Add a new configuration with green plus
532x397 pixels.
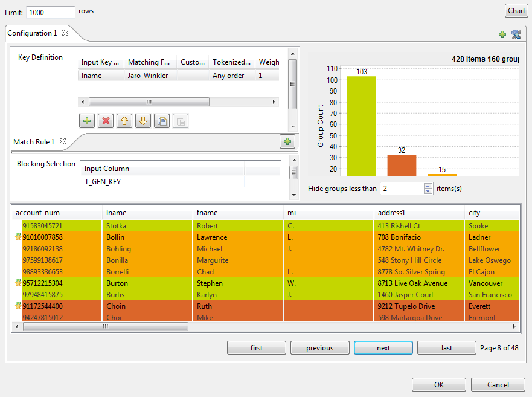click(502, 34)
